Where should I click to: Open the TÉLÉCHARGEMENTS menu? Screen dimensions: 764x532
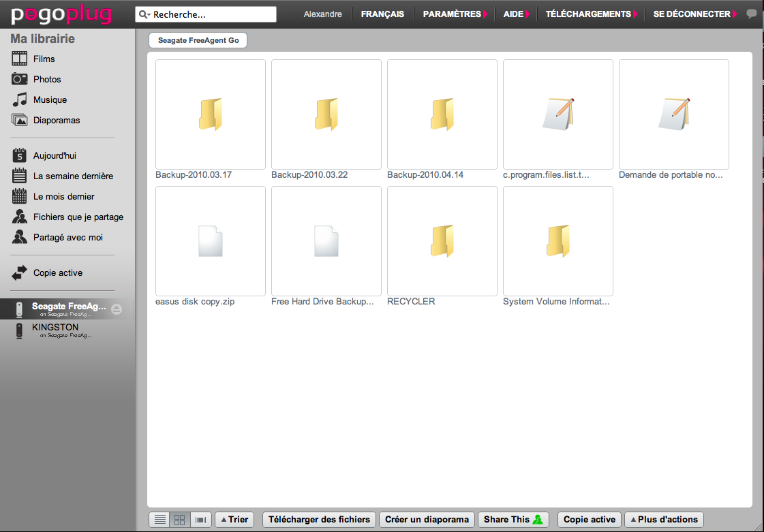pyautogui.click(x=592, y=14)
